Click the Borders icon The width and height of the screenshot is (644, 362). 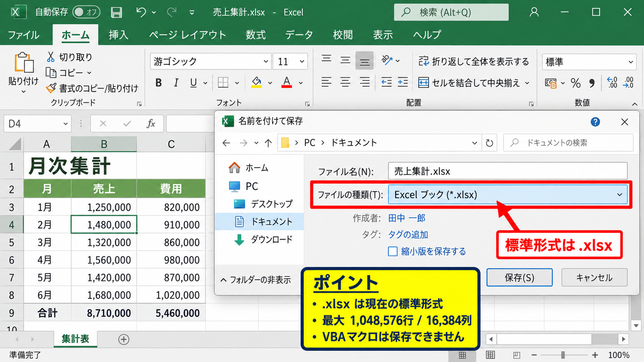(223, 82)
